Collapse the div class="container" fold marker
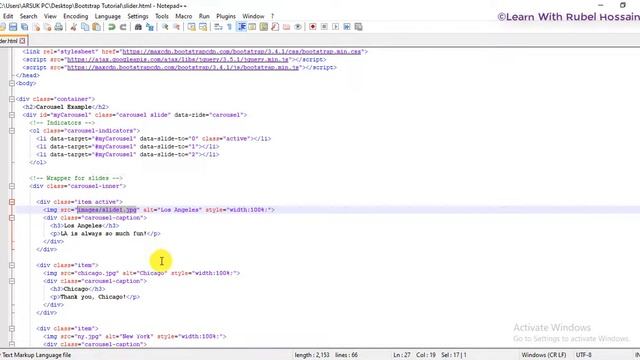The image size is (640, 360). [x=12, y=99]
